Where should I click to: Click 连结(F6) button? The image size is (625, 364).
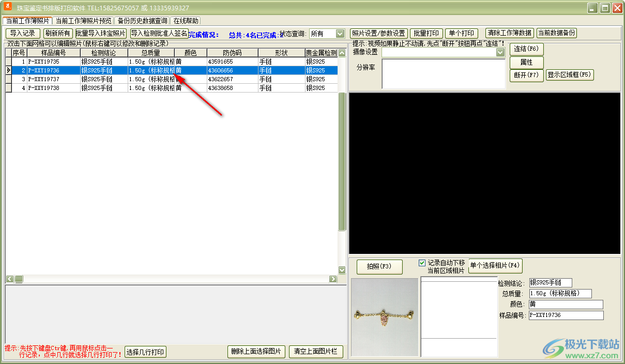(x=526, y=49)
